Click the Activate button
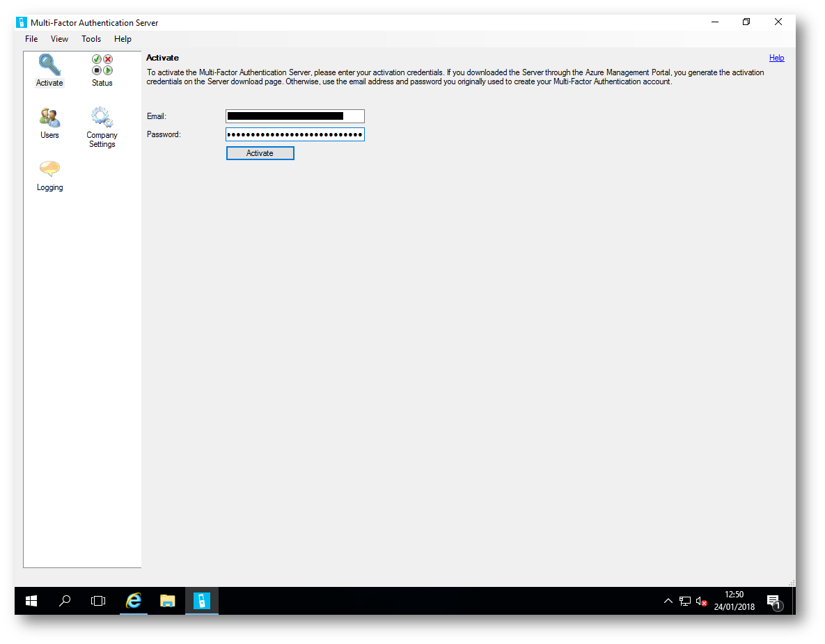Image resolution: width=825 pixels, height=644 pixels. (260, 153)
